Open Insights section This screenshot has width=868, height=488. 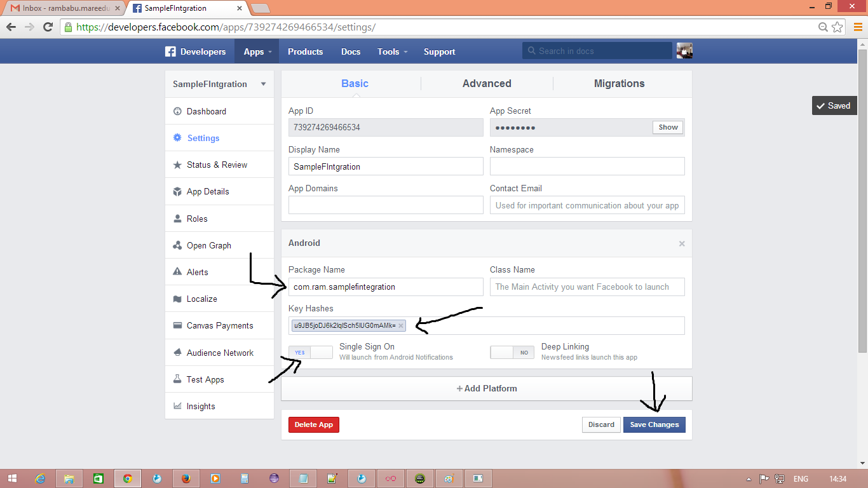coord(219,406)
